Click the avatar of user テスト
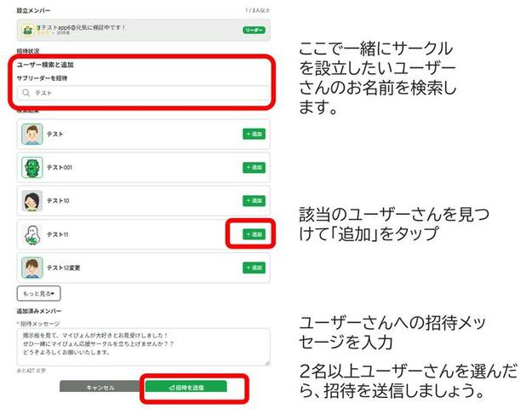The image size is (532, 409). [x=31, y=134]
